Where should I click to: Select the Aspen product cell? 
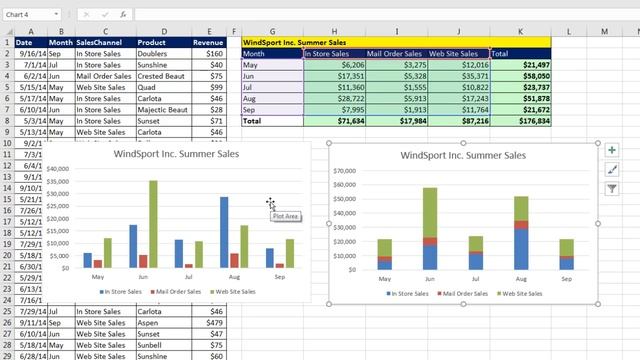pyautogui.click(x=164, y=322)
